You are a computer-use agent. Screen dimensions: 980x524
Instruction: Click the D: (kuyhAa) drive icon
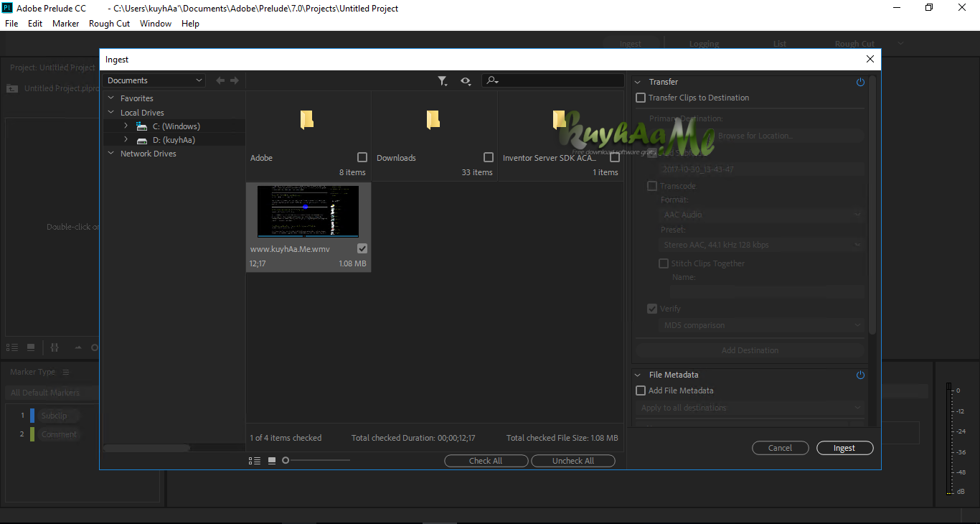(x=142, y=141)
